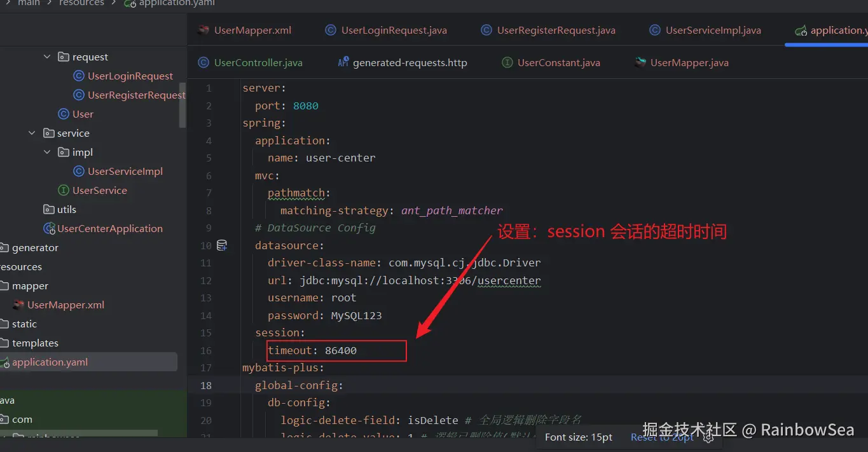Select the utils folder
Screen dimensions: 868x452
click(x=66, y=209)
